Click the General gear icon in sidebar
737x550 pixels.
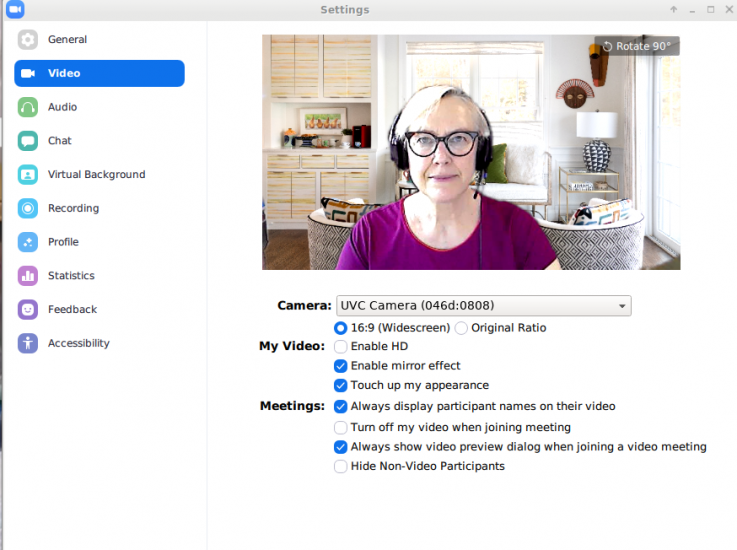[28, 40]
